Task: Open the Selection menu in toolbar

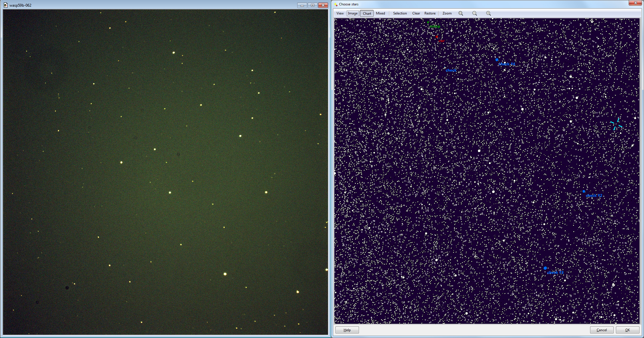Action: 400,13
